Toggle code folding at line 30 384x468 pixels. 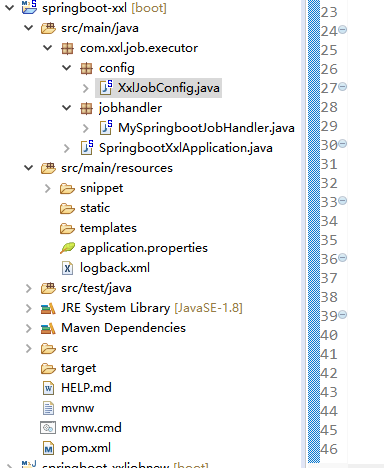pos(343,144)
